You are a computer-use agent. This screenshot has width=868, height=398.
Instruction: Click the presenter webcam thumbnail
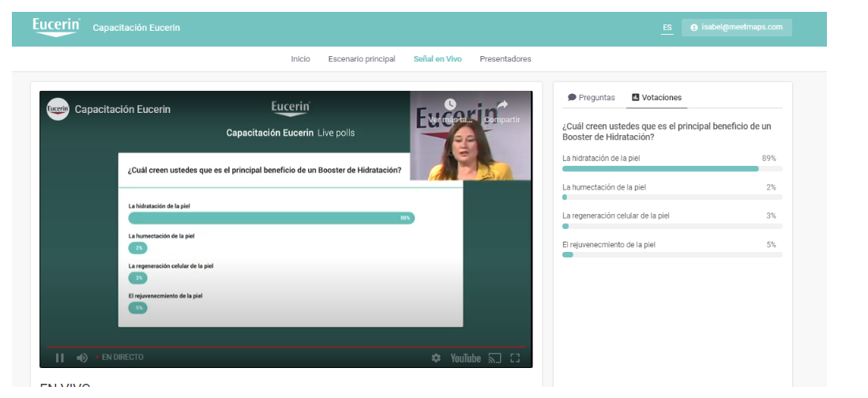point(470,136)
